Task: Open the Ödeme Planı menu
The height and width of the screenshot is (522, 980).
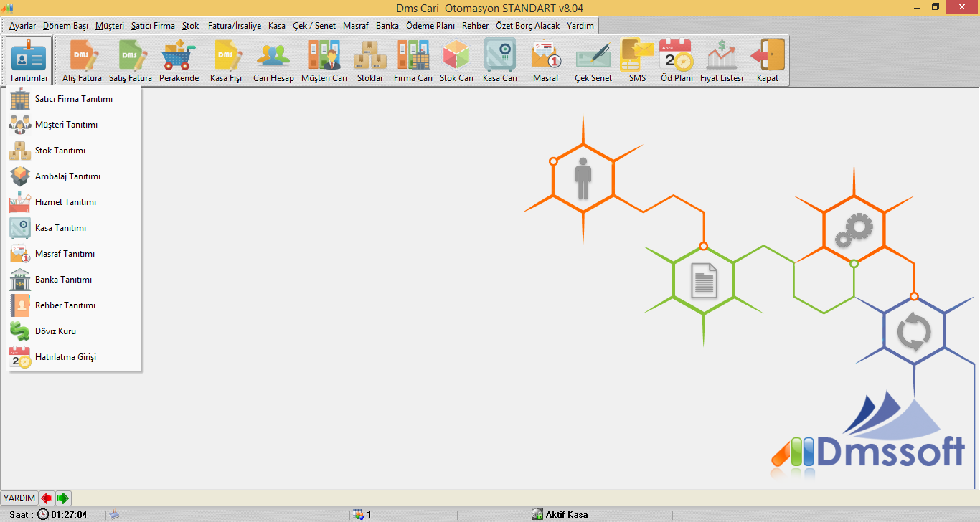Action: click(x=430, y=25)
